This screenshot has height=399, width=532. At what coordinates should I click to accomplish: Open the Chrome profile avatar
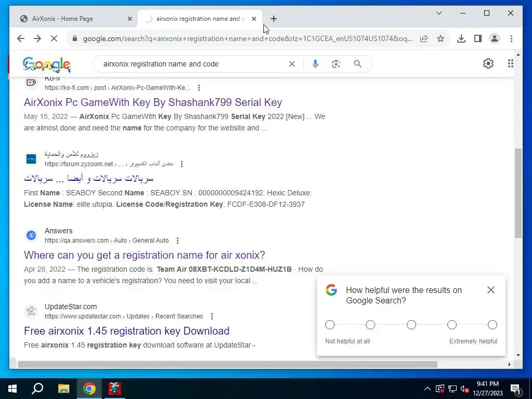[495, 38]
